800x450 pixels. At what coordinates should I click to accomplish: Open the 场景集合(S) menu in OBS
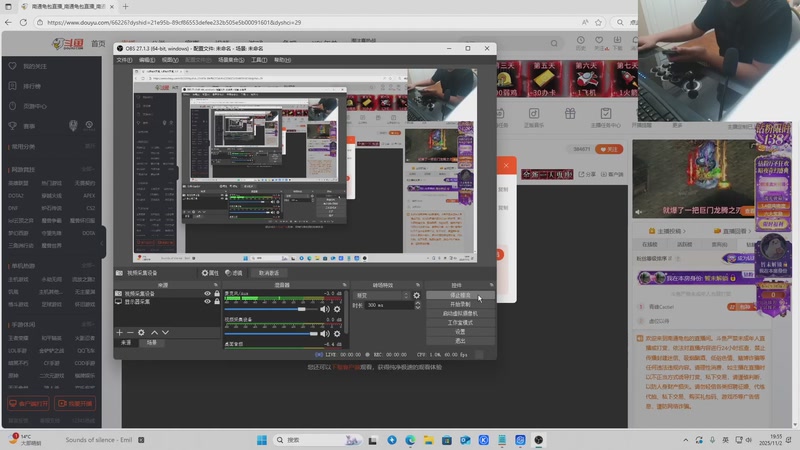231,60
